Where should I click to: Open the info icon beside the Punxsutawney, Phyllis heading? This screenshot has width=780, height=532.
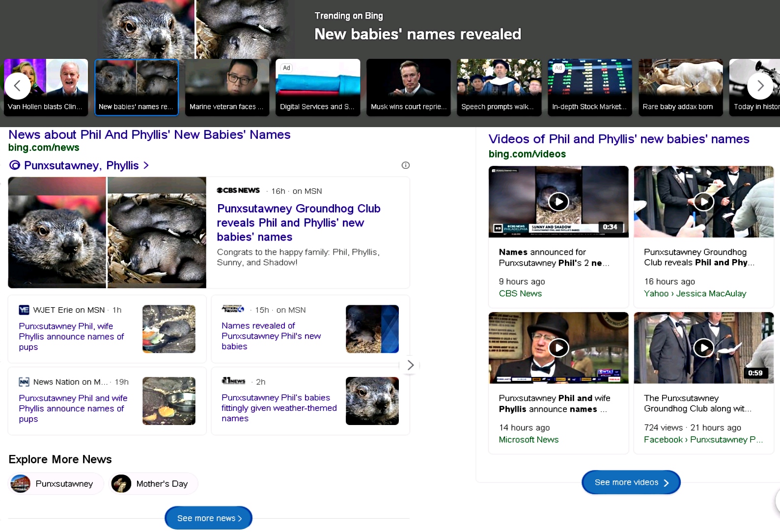405,165
